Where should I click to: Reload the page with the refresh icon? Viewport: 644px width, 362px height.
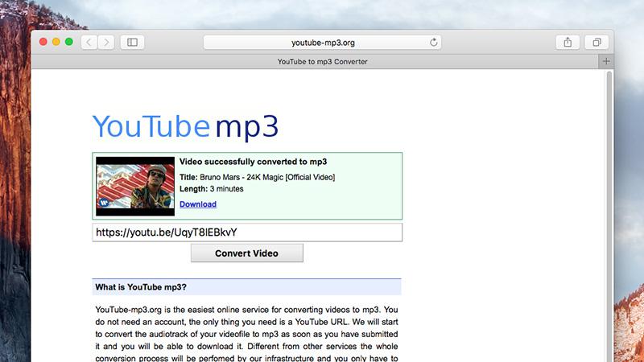tap(433, 43)
